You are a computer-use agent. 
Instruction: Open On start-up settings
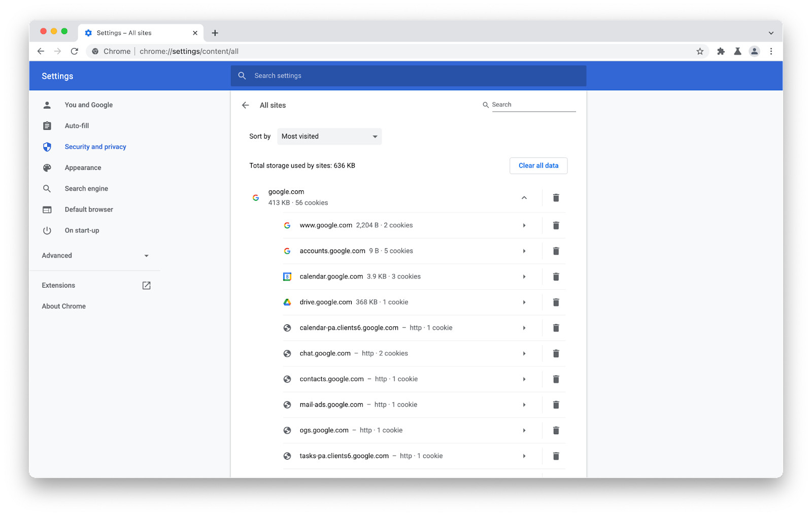click(82, 230)
